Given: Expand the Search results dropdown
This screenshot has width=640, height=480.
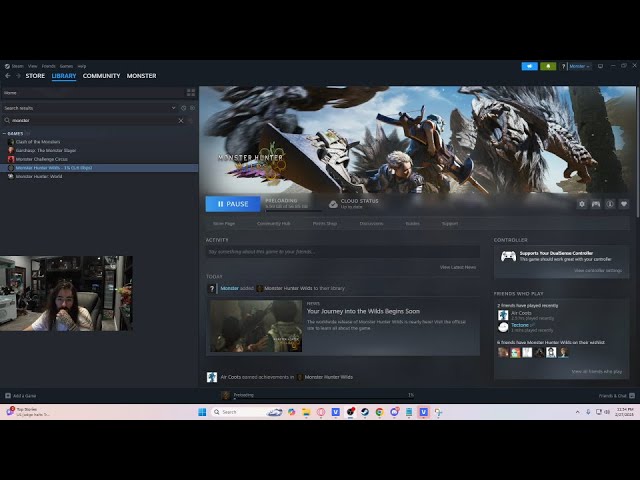Looking at the screenshot, I should tap(175, 107).
